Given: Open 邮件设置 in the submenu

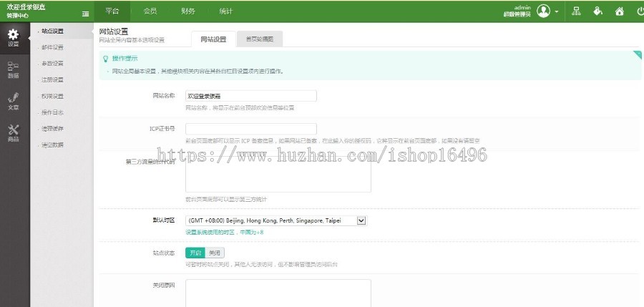Looking at the screenshot, I should [52, 47].
